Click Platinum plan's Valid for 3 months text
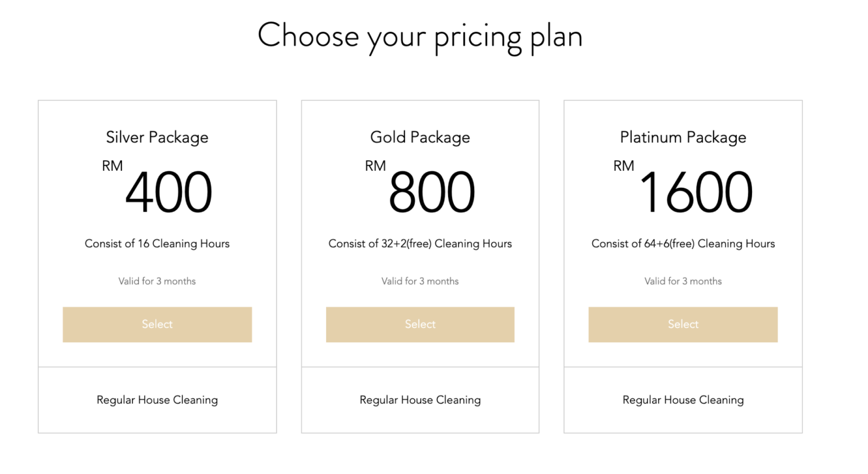The image size is (868, 474). [683, 281]
